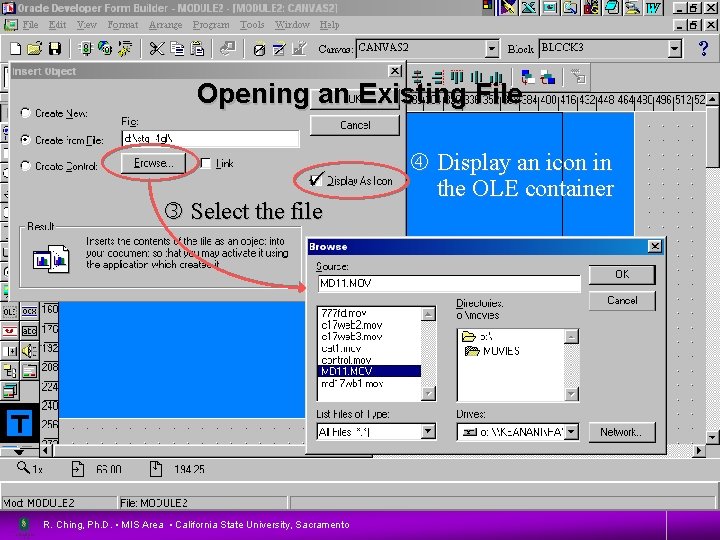720x540 pixels.
Task: Open the Help menu
Action: (329, 25)
